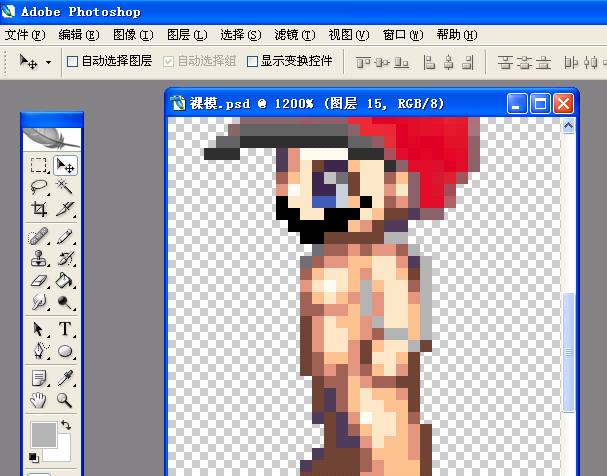Check the 显示变换控件 option
Screen dimensions: 607x476
(x=252, y=61)
